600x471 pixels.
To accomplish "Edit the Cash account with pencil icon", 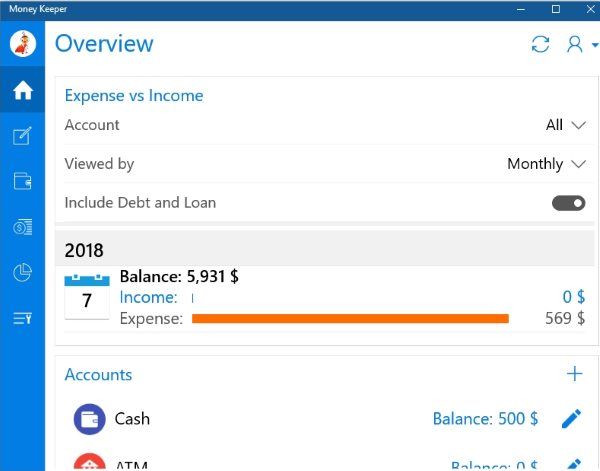I will coord(571,418).
